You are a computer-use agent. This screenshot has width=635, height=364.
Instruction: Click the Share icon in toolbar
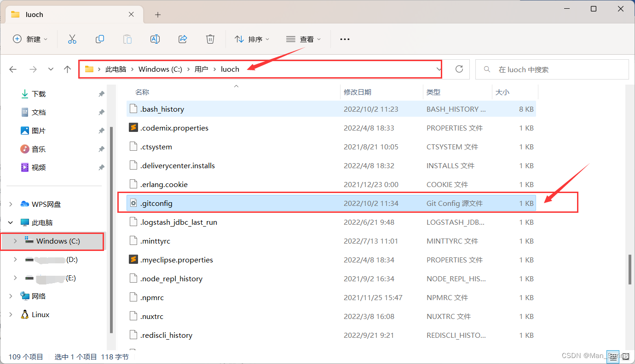[183, 39]
